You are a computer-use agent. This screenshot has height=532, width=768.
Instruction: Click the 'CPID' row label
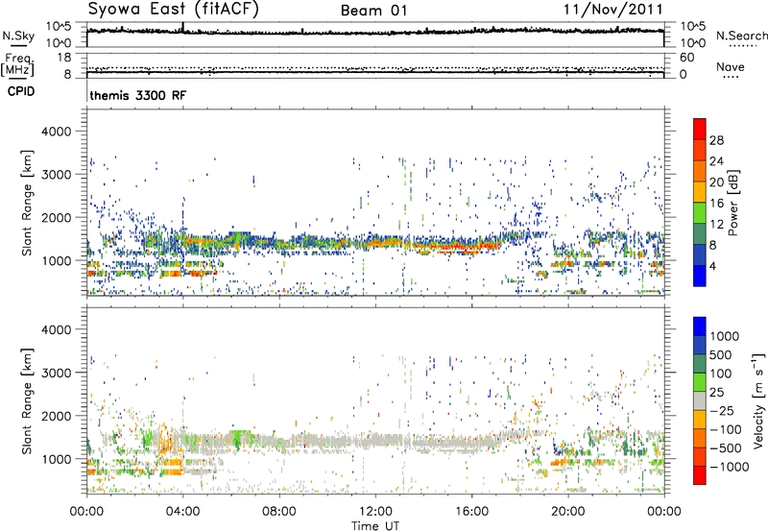(21, 91)
